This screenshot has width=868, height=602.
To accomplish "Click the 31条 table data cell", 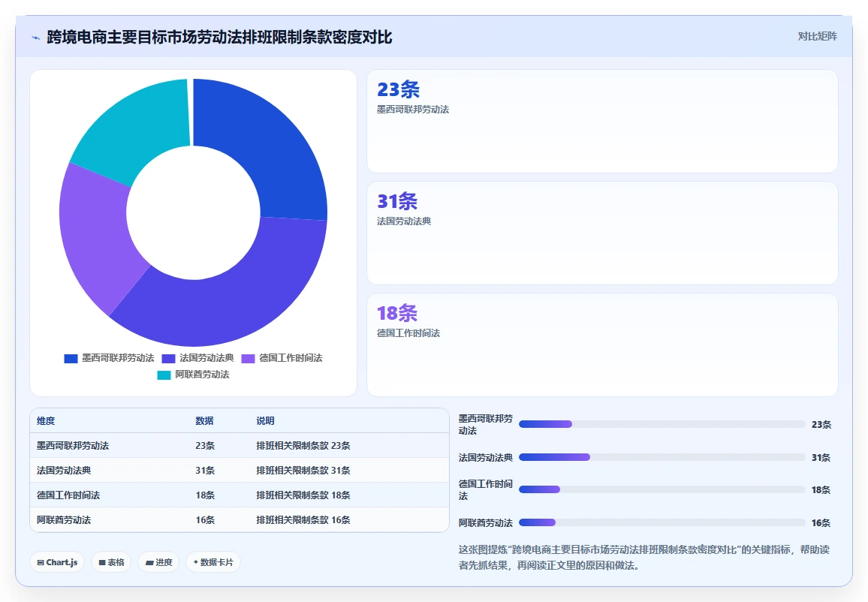I will pos(205,471).
